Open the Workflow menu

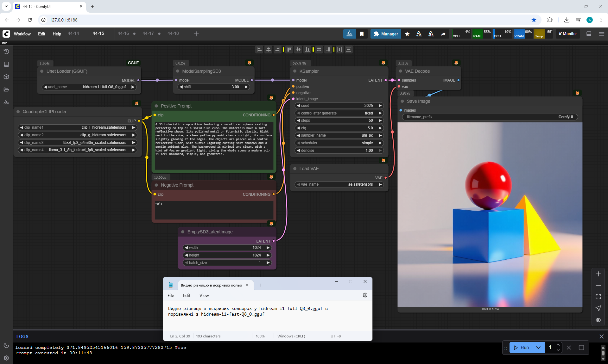click(22, 34)
